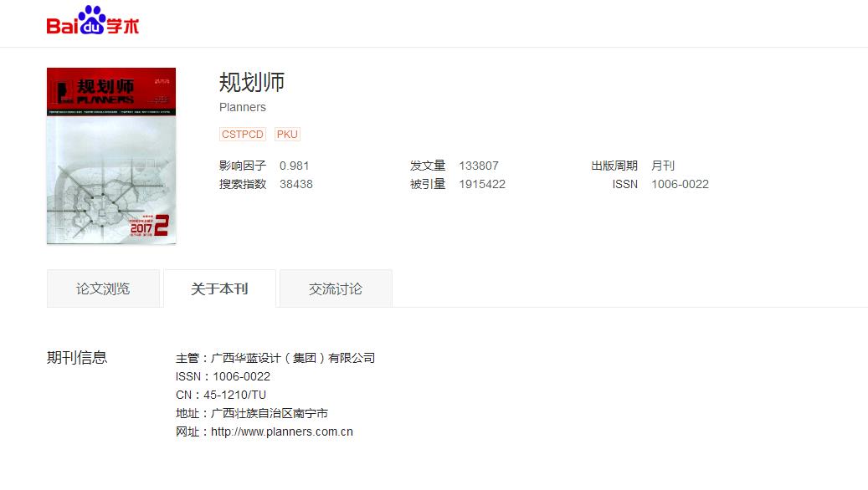
Task: Click the journal title 规划师
Action: click(252, 83)
